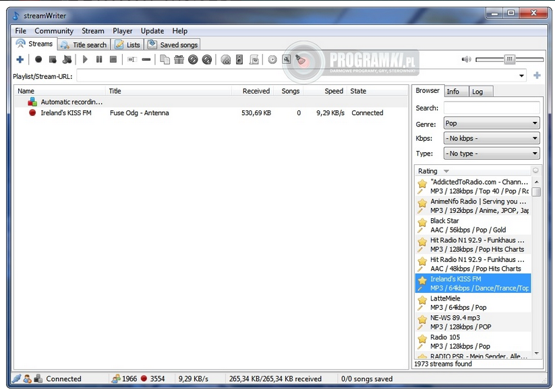The width and height of the screenshot is (555, 392).
Task: Open the Help menu
Action: [180, 31]
